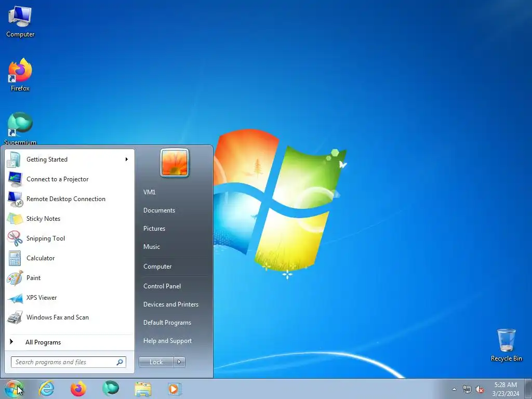
Task: Launch the Paint palette icon
Action: click(15, 278)
